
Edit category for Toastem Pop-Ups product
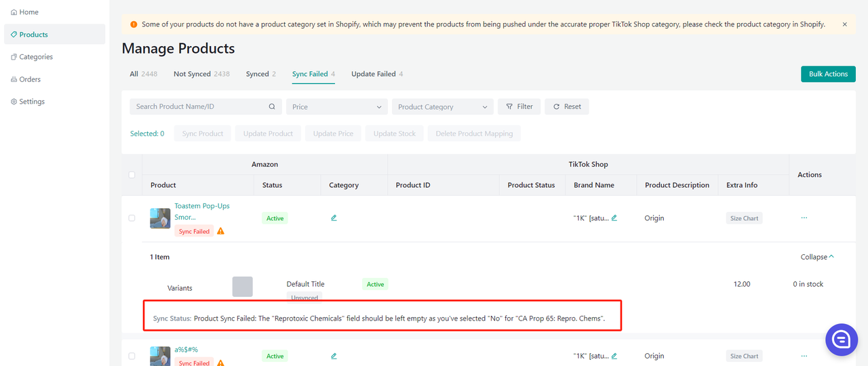[x=334, y=218]
